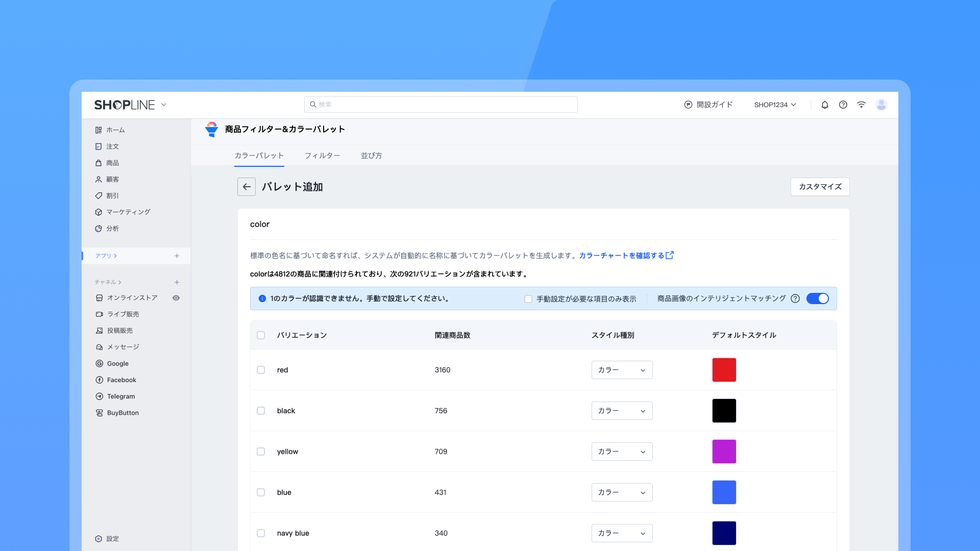Screen dimensions: 980x551
Task: Open the user avatar profile icon
Action: pyautogui.click(x=881, y=105)
